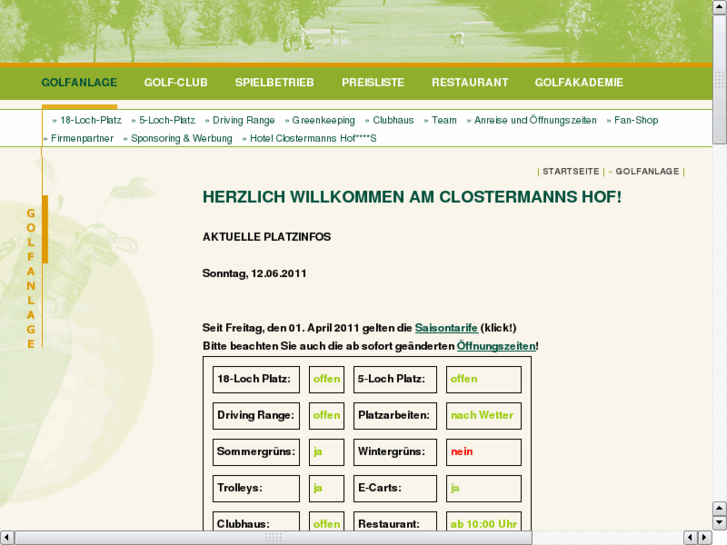Click the vertical scrollbar down arrow
This screenshot has width=727, height=545.
720,523
